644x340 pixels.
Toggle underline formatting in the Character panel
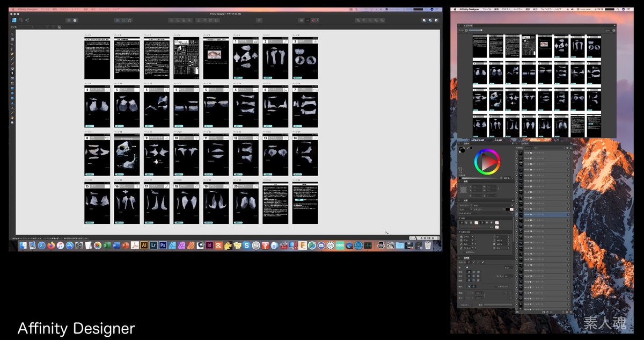(462, 223)
